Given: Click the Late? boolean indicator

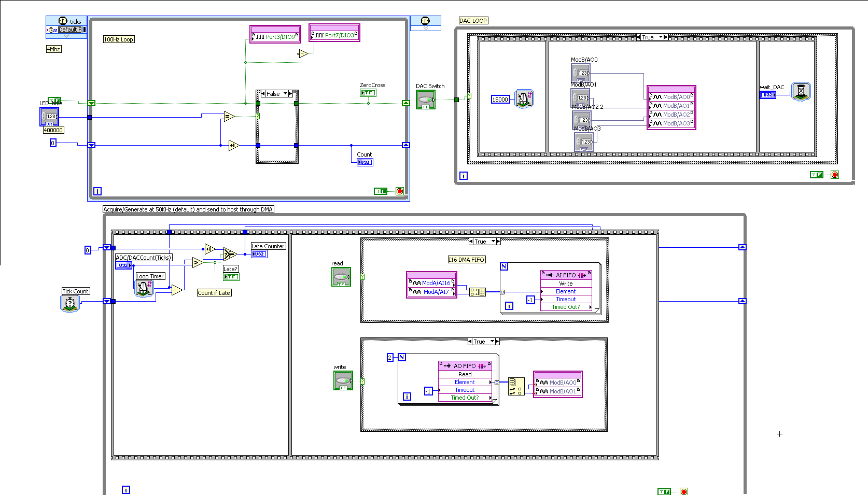Looking at the screenshot, I should tap(231, 277).
